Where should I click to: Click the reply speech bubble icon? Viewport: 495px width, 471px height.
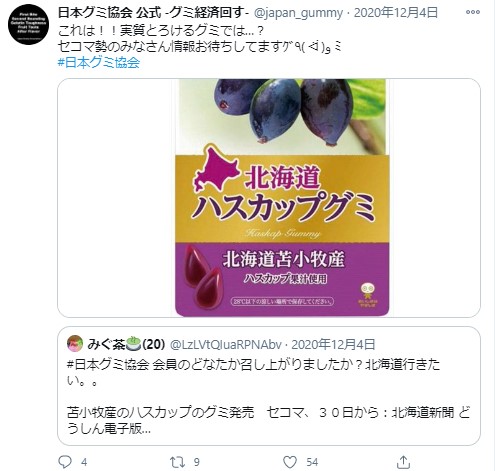tap(65, 462)
